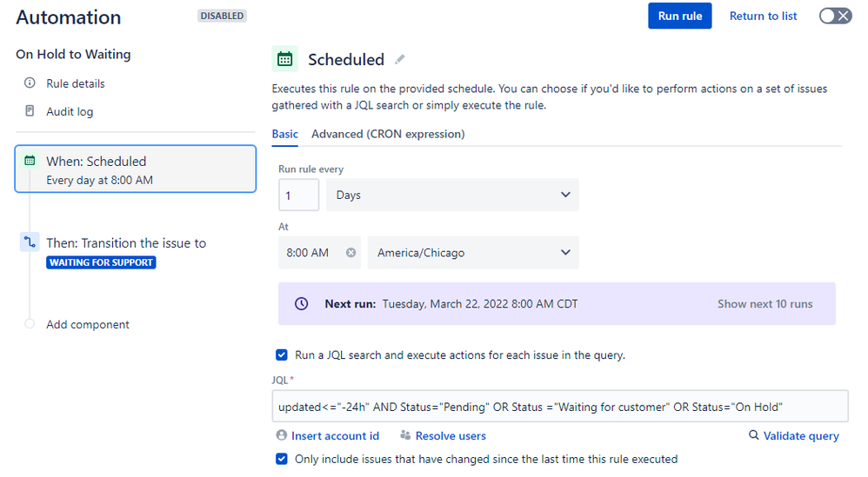Image resolution: width=868 pixels, height=477 pixels.
Task: Click the Validate query link
Action: (801, 436)
